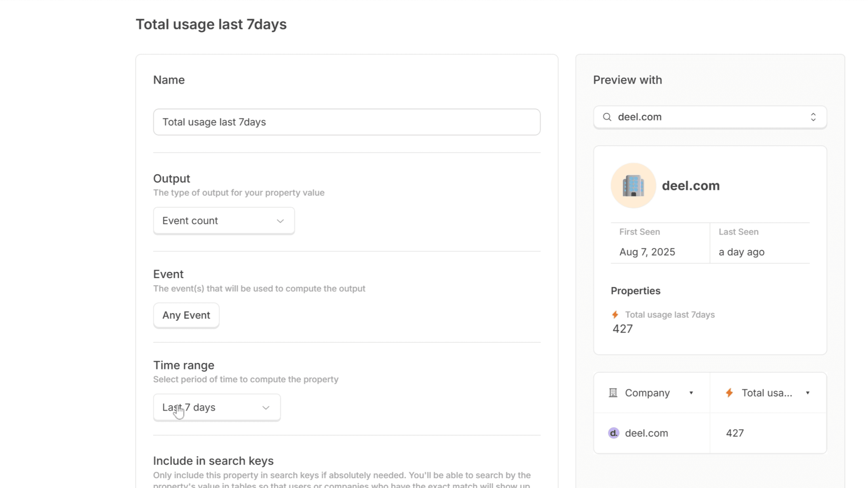Expand the Total usa... column menu arrow

click(808, 393)
